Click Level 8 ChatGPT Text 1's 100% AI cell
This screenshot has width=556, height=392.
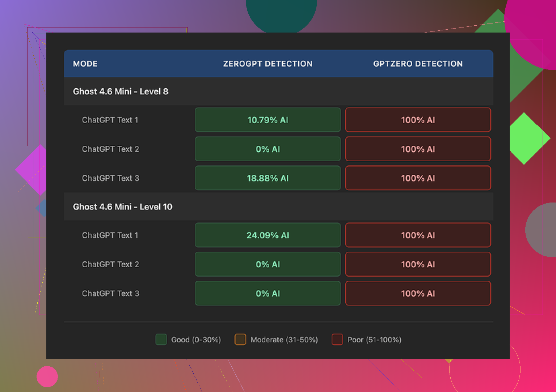click(x=418, y=120)
